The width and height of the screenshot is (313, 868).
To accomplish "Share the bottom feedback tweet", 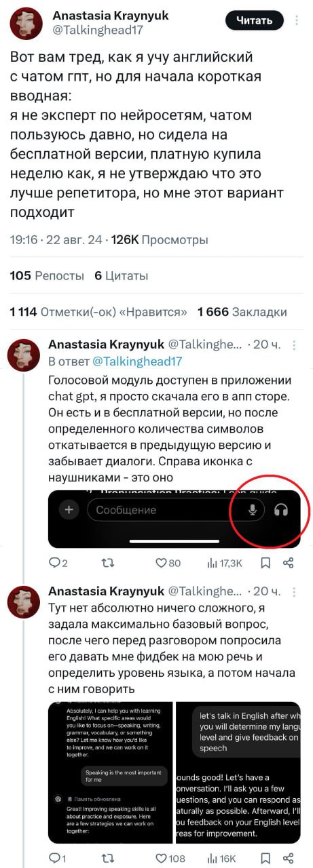I will (x=288, y=858).
